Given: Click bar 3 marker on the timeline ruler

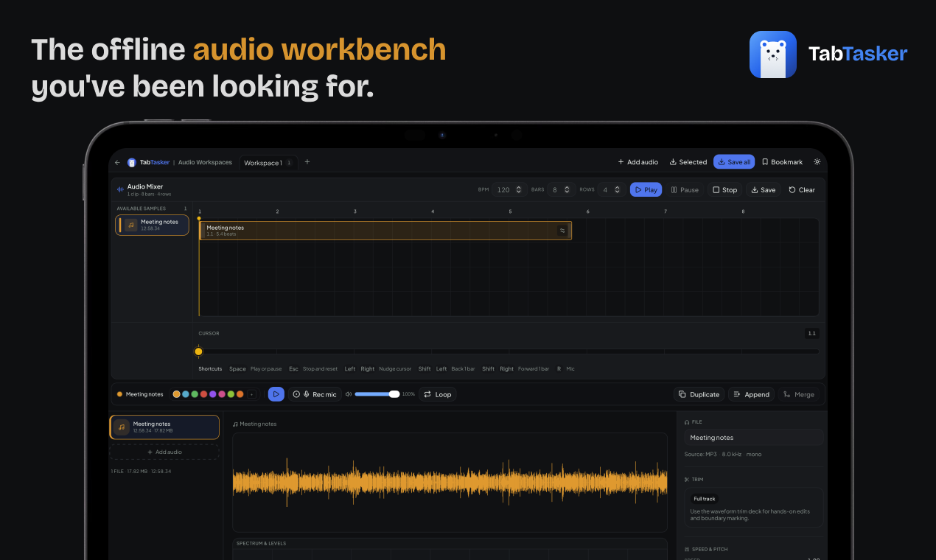Looking at the screenshot, I should tap(355, 211).
